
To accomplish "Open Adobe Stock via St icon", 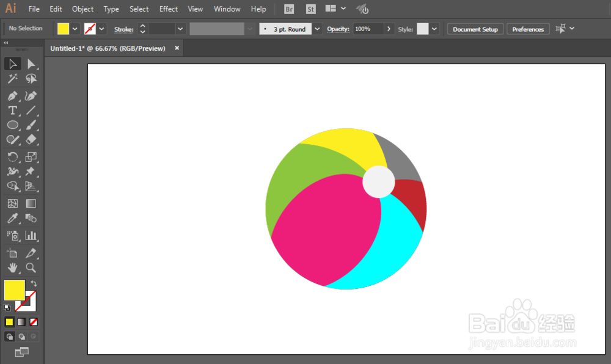I will click(310, 9).
